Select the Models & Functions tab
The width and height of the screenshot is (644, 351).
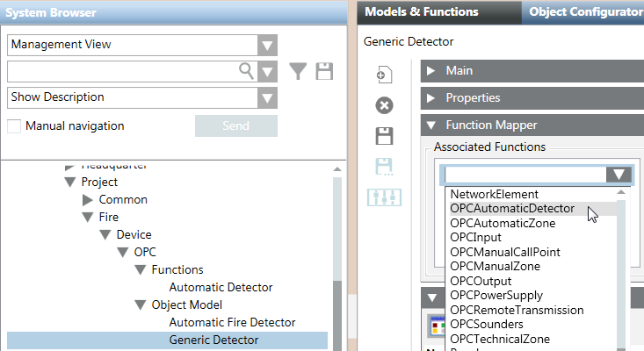click(x=421, y=11)
